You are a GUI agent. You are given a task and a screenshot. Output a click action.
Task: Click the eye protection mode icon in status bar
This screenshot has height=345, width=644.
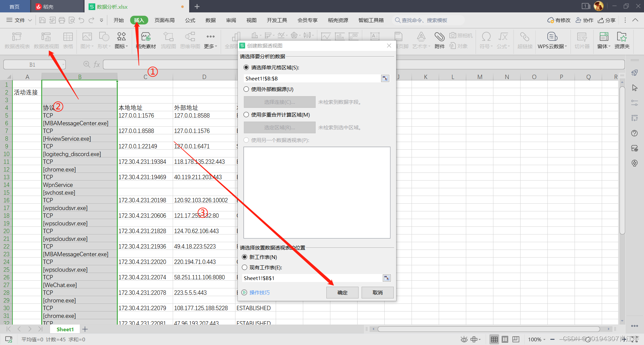point(464,339)
